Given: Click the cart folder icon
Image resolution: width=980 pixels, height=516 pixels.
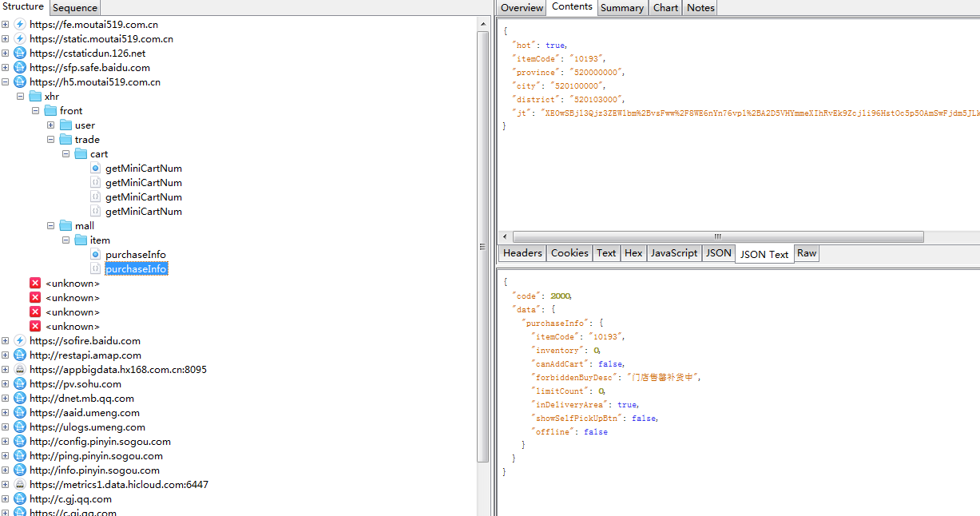Looking at the screenshot, I should coord(81,154).
